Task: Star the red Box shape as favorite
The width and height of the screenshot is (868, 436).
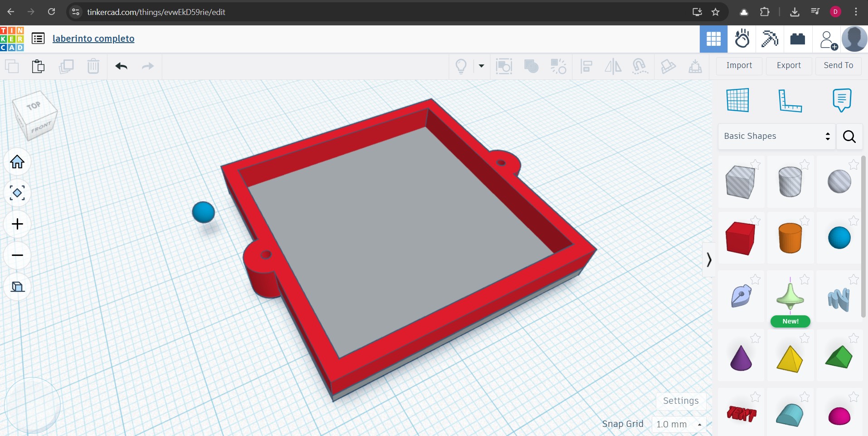Action: click(x=755, y=220)
